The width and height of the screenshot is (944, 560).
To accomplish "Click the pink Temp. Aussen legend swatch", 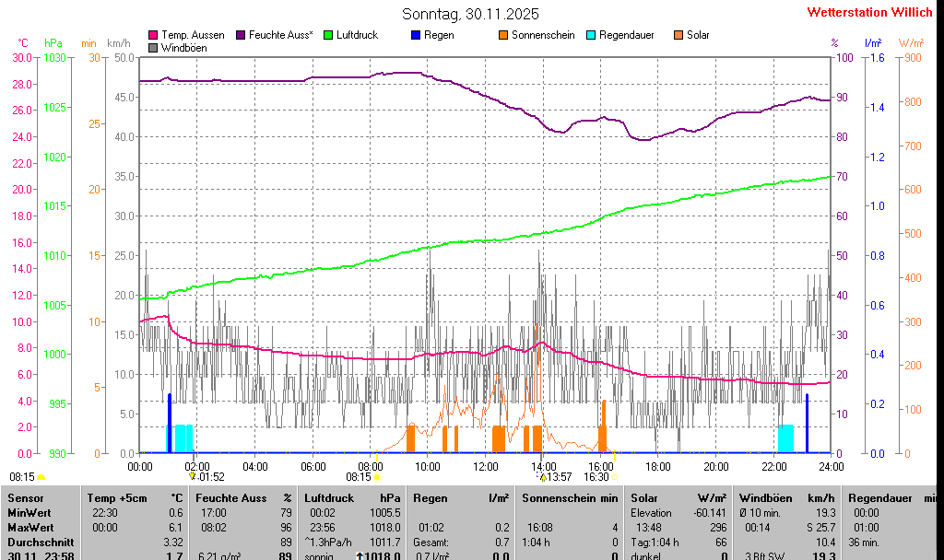I will 153,35.
